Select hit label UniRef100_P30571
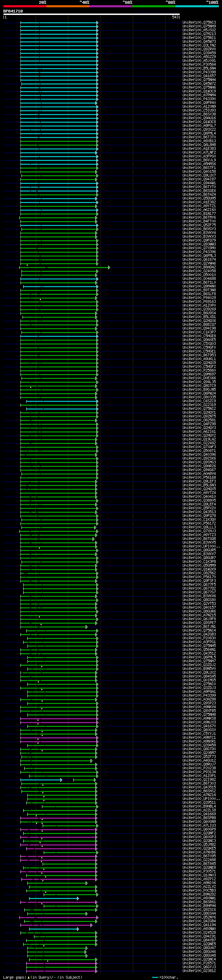 199,871
